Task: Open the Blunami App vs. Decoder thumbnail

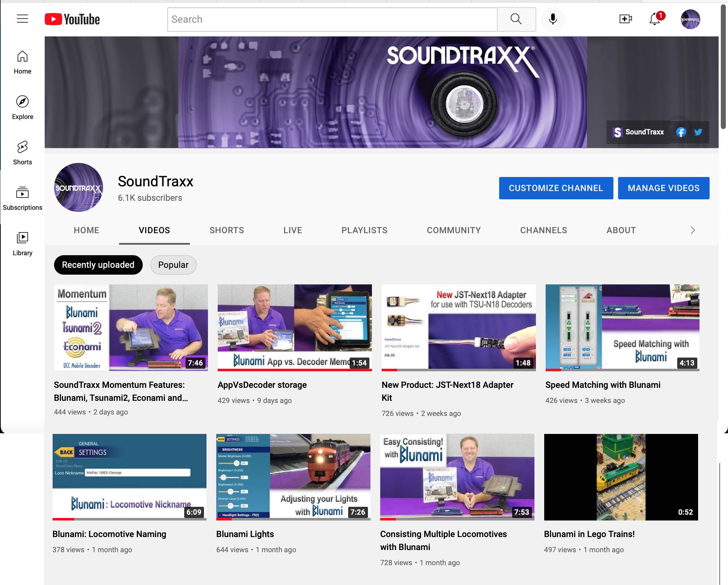Action: pyautogui.click(x=294, y=328)
